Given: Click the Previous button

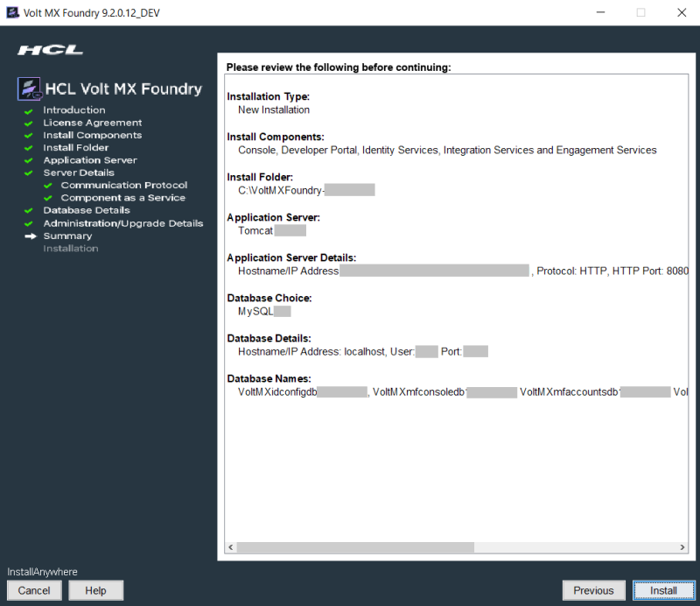Looking at the screenshot, I should click(x=593, y=590).
